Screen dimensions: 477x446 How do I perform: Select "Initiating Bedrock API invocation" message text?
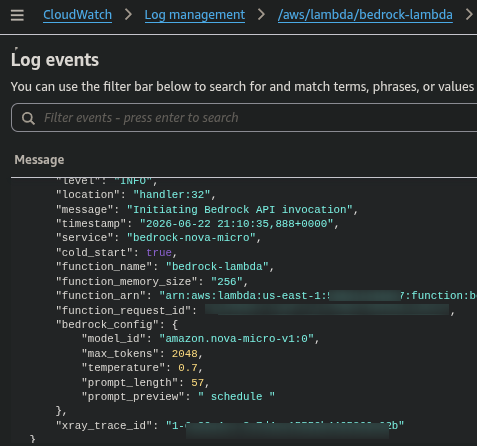point(239,209)
